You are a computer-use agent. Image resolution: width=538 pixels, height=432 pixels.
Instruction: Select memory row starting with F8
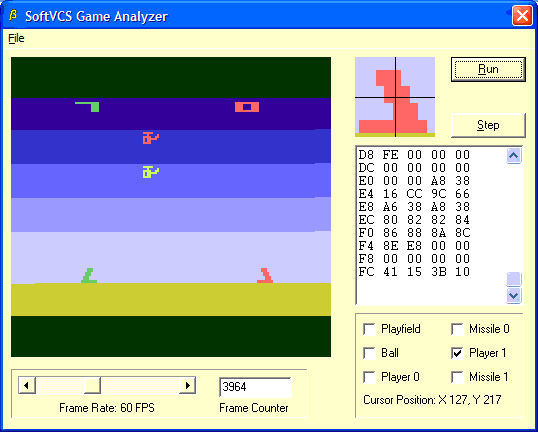(414, 259)
